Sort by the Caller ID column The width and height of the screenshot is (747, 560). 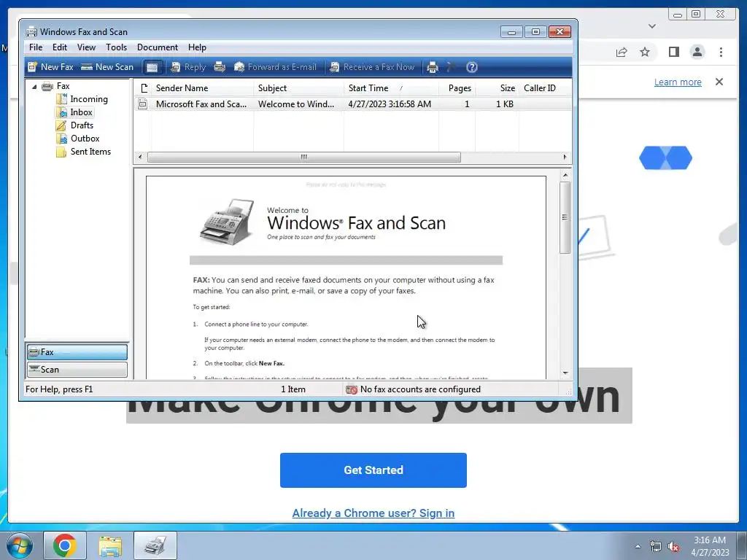click(545, 88)
